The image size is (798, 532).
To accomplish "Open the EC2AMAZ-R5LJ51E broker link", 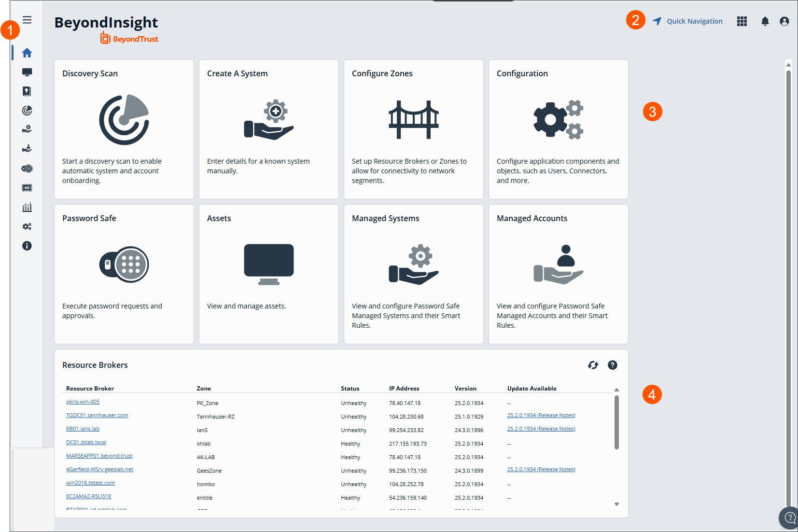I will [88, 496].
